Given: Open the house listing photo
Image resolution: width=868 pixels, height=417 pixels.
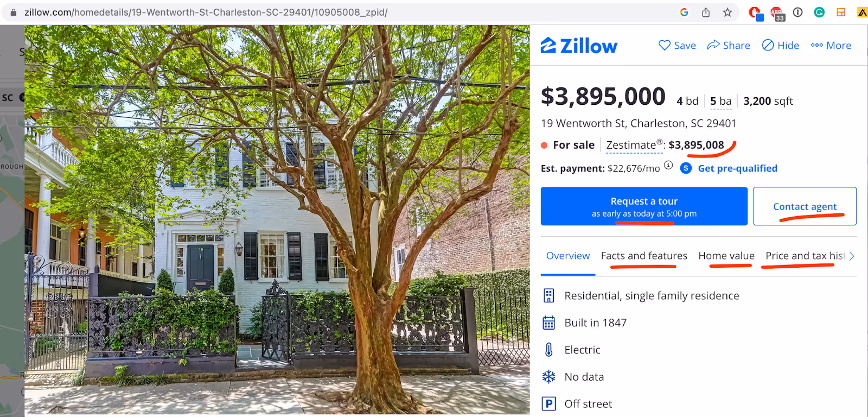Looking at the screenshot, I should [x=277, y=220].
